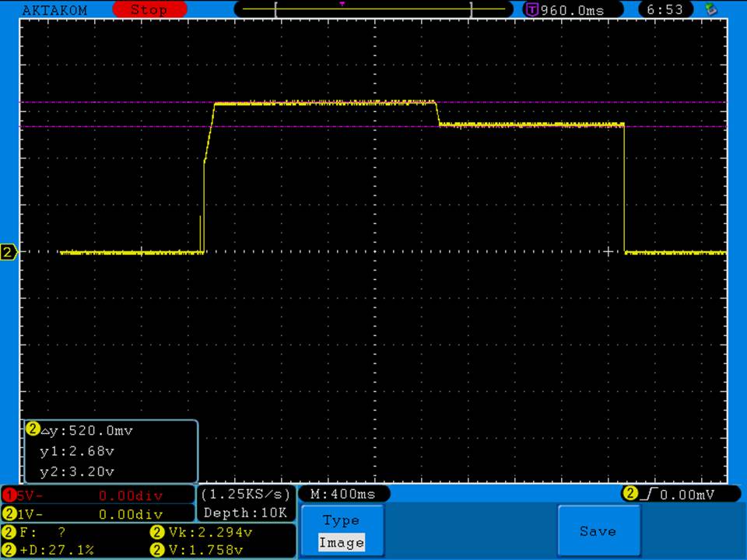Click the channel 2 badge beside frequency F
The height and width of the screenshot is (560, 747).
[x=9, y=533]
